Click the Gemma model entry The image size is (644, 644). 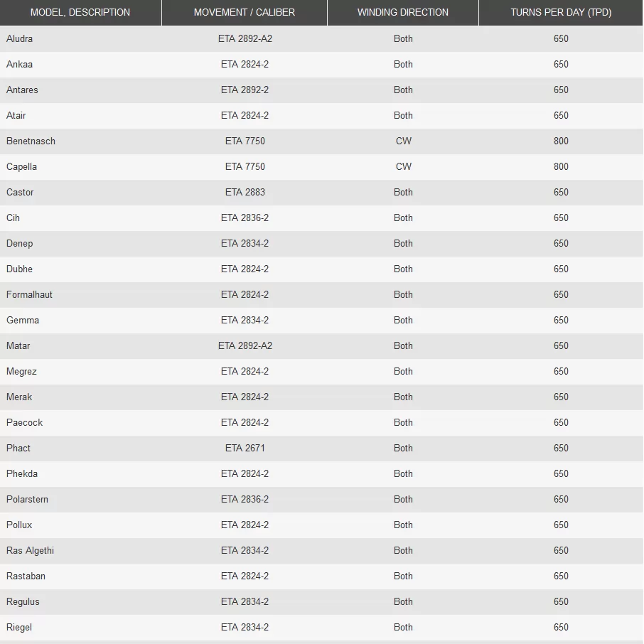[23, 321]
